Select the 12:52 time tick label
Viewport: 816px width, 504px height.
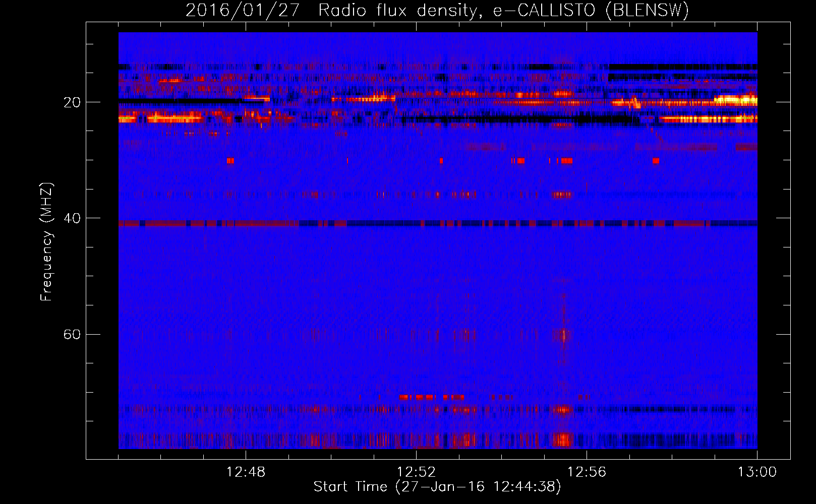coord(416,472)
